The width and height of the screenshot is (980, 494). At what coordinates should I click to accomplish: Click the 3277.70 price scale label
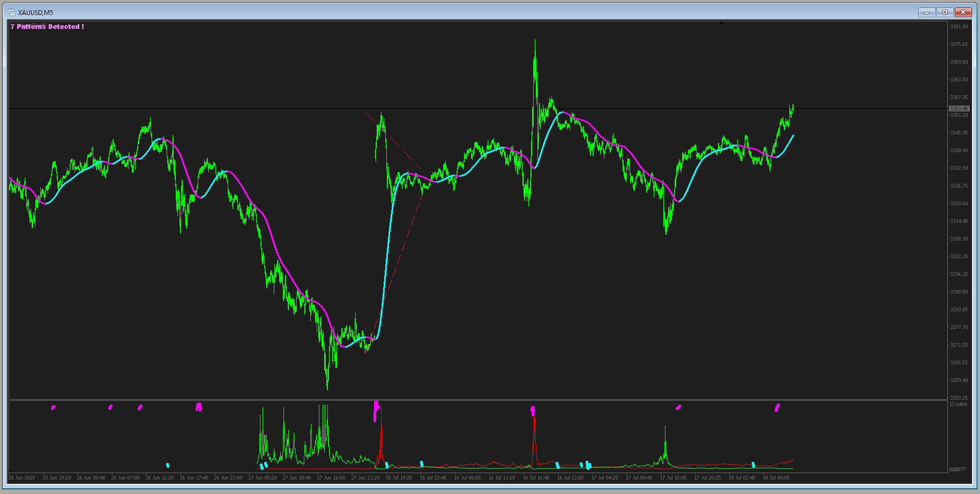click(x=959, y=327)
